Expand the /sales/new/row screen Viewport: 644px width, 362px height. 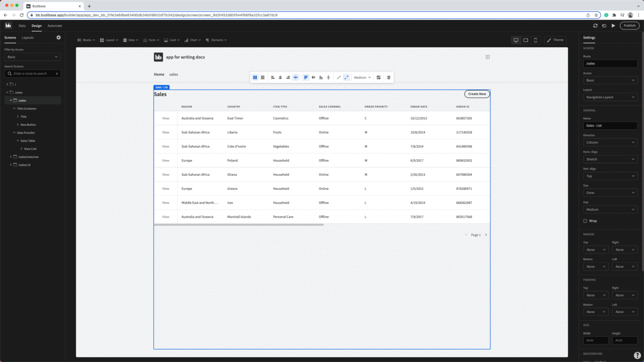click(x=11, y=157)
